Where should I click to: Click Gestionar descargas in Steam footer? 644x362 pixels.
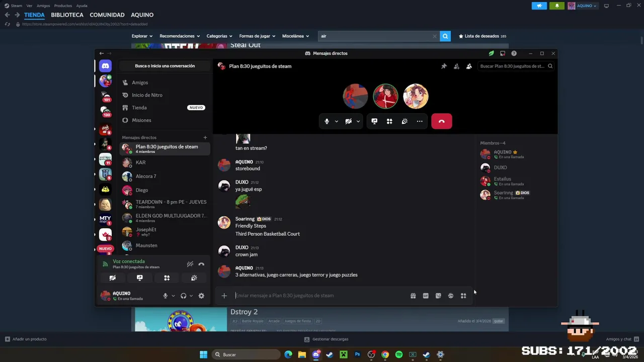327,339
